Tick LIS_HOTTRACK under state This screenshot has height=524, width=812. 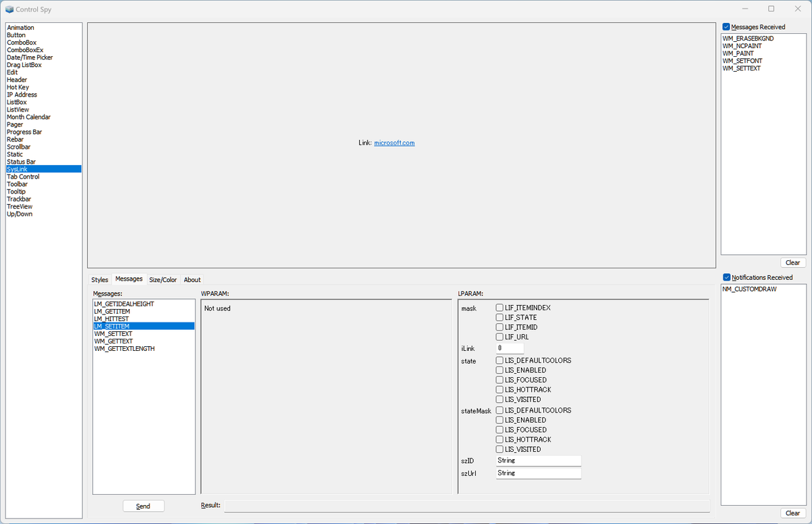pos(499,389)
